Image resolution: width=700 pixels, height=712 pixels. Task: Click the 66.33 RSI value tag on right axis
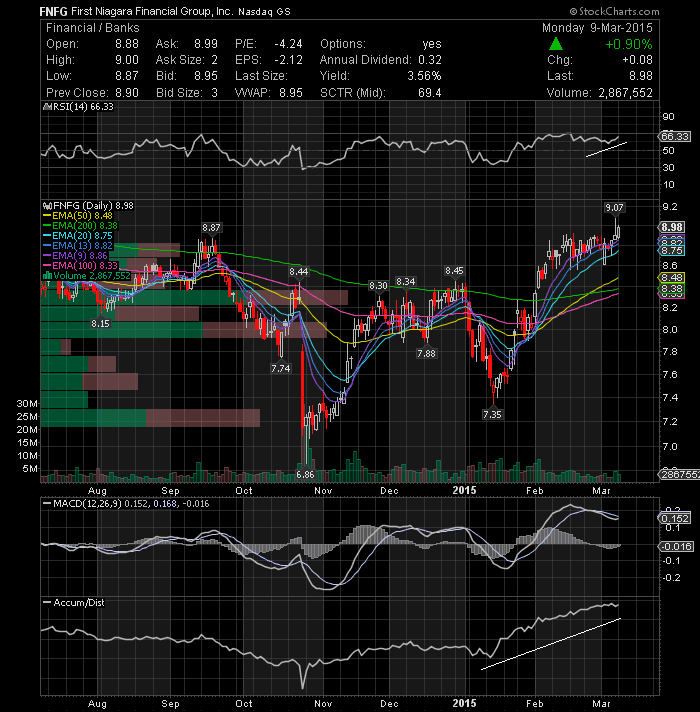pyautogui.click(x=675, y=136)
